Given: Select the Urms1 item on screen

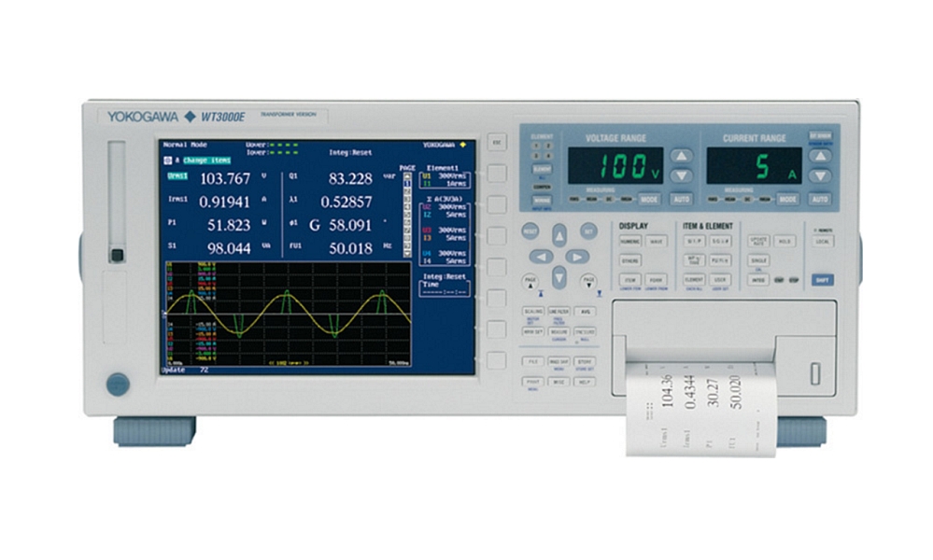Looking at the screenshot, I should point(177,175).
